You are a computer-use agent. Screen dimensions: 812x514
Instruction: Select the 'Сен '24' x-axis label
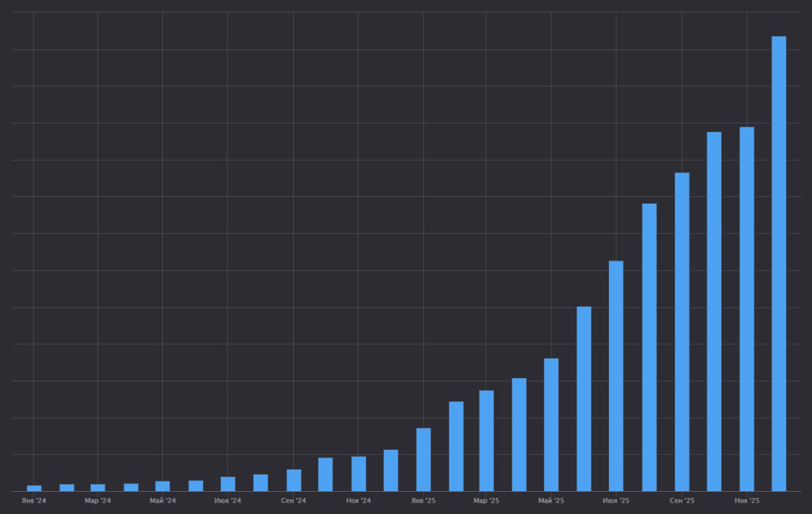(x=293, y=501)
